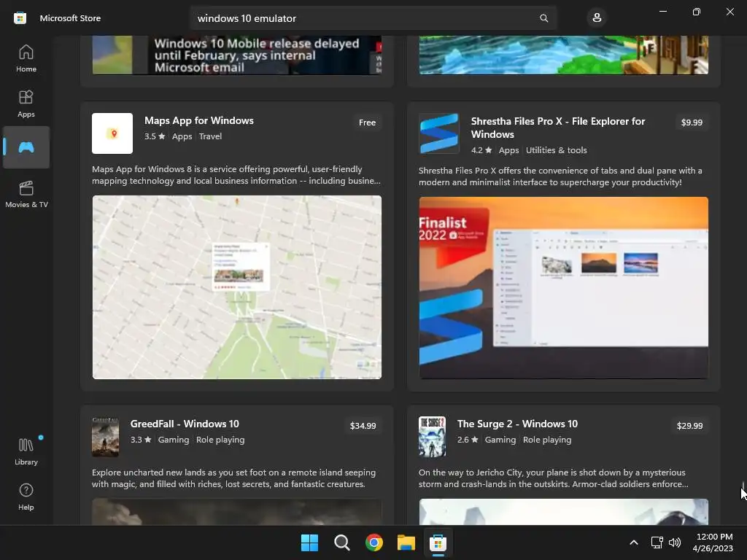Open the user account profile icon
Image resolution: width=747 pixels, height=560 pixels.
pyautogui.click(x=597, y=18)
